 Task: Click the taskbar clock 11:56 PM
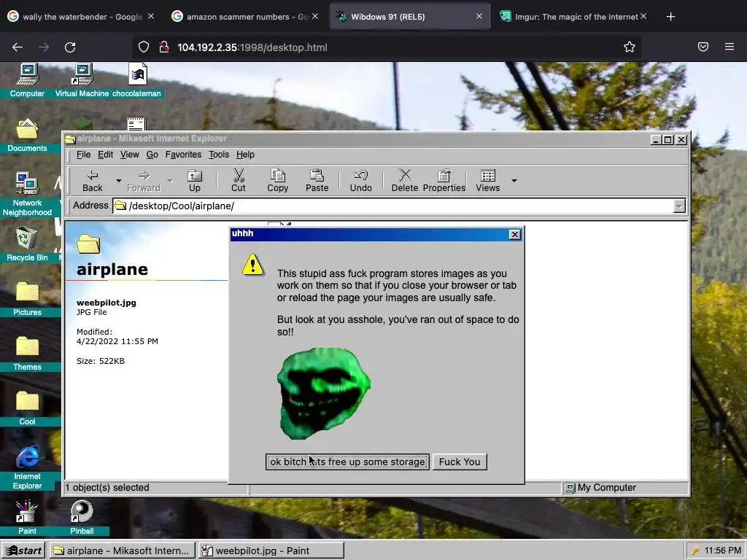pyautogui.click(x=723, y=551)
